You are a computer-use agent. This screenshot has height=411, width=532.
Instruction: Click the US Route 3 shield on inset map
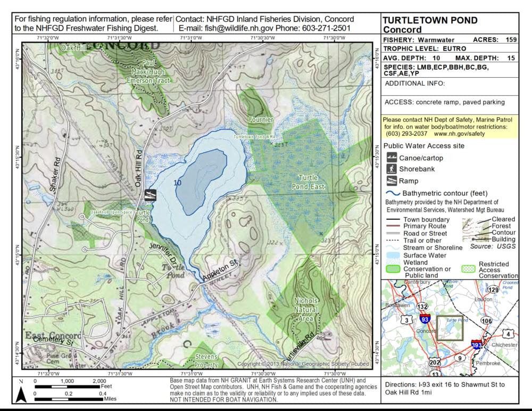[x=407, y=319]
